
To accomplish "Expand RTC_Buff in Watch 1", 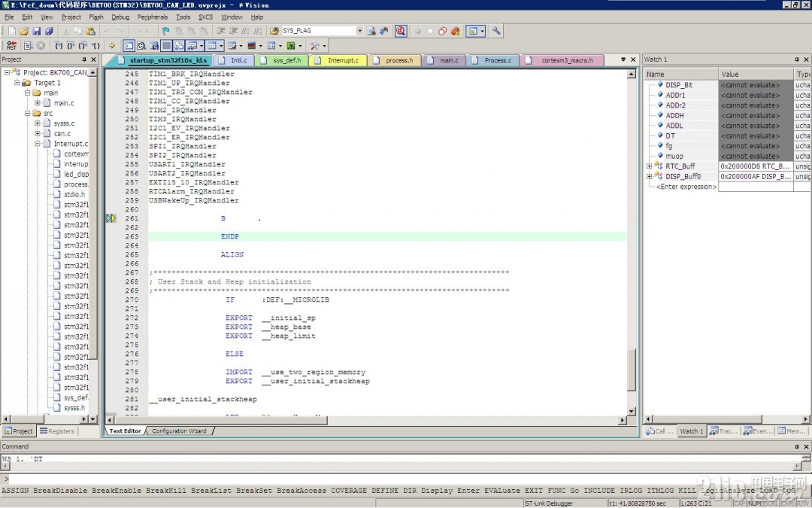I will tap(649, 166).
